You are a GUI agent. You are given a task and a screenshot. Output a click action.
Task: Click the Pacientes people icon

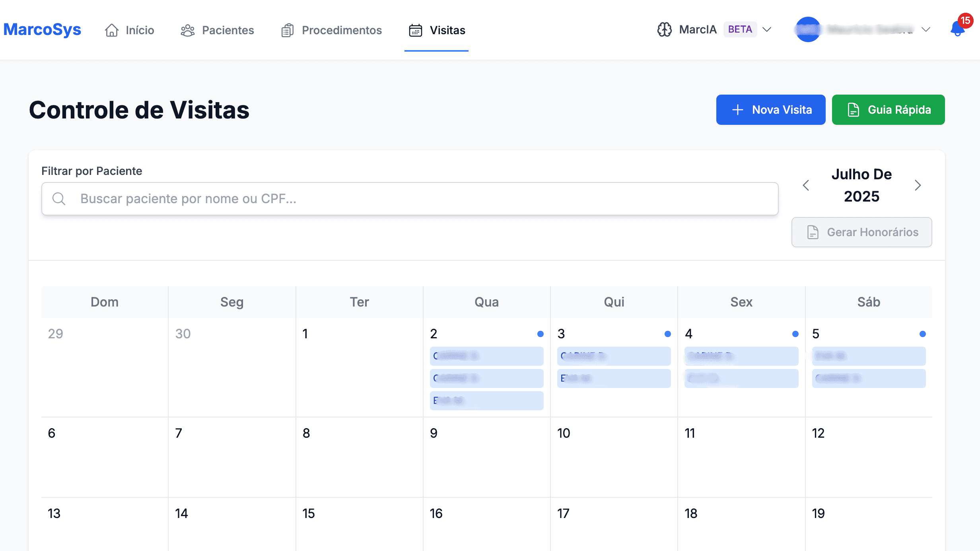point(188,30)
